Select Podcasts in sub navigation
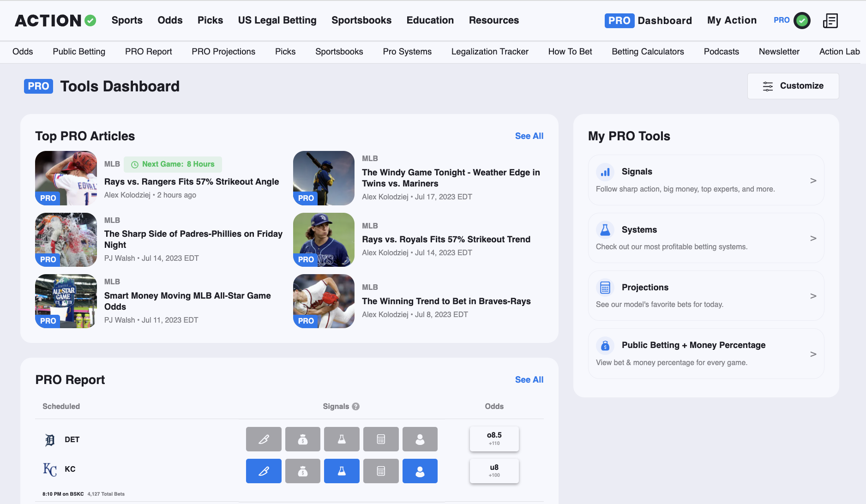Screen dimensions: 866x504 point(721,52)
